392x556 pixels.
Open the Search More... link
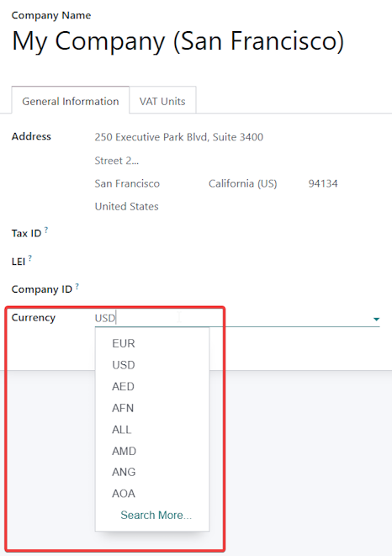[x=156, y=515]
